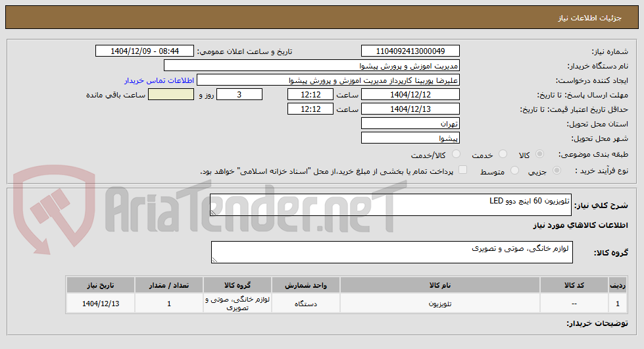Click the تعداد / مقدار column header

(x=169, y=285)
